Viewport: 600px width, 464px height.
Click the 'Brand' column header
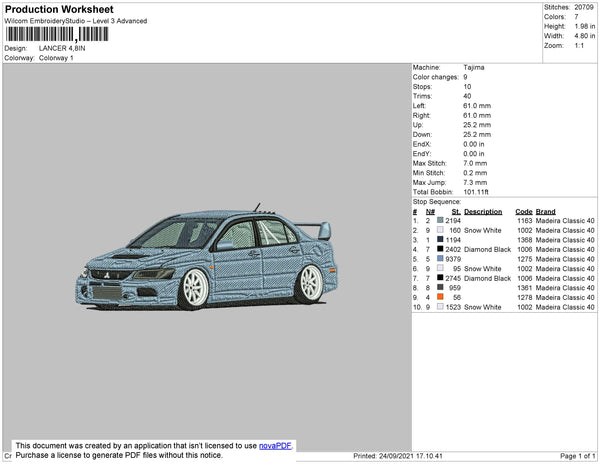tap(546, 212)
